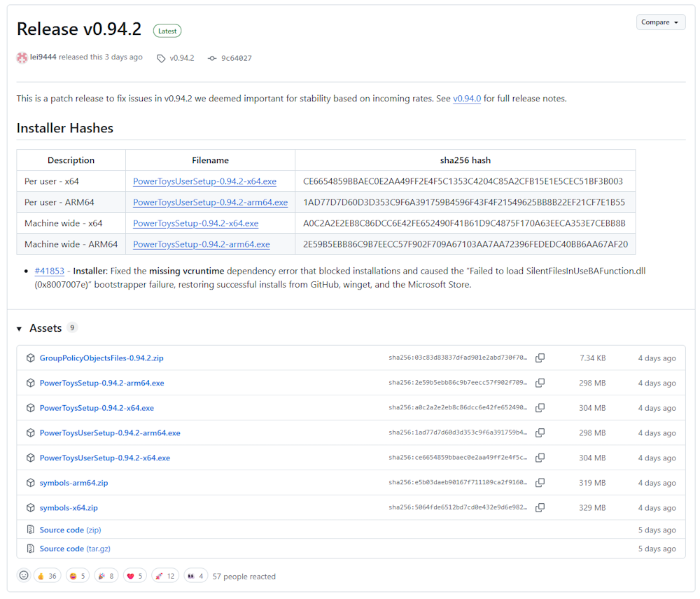Image resolution: width=700 pixels, height=599 pixels.
Task: Click the package icon beside PowerToysUserSetup-0.94.2-x64.exe asset
Action: pos(30,458)
